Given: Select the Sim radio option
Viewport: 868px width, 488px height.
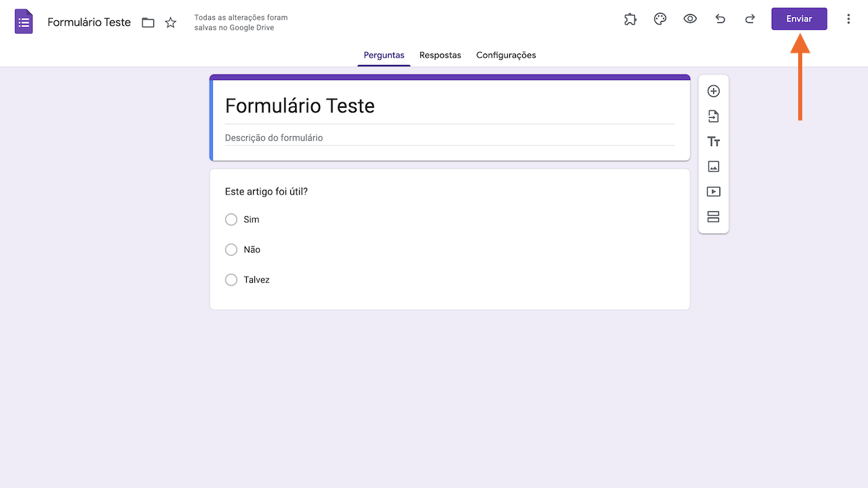Looking at the screenshot, I should pyautogui.click(x=231, y=220).
